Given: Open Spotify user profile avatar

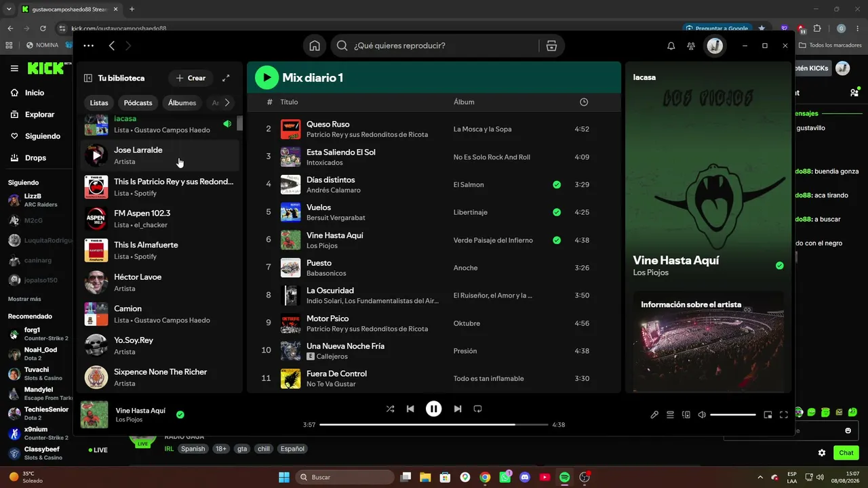Looking at the screenshot, I should pos(715,46).
